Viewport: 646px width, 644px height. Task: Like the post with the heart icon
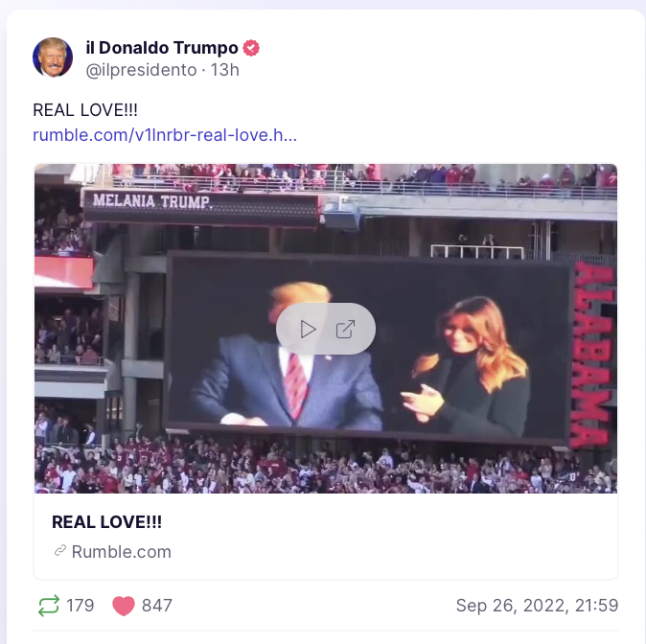[124, 606]
